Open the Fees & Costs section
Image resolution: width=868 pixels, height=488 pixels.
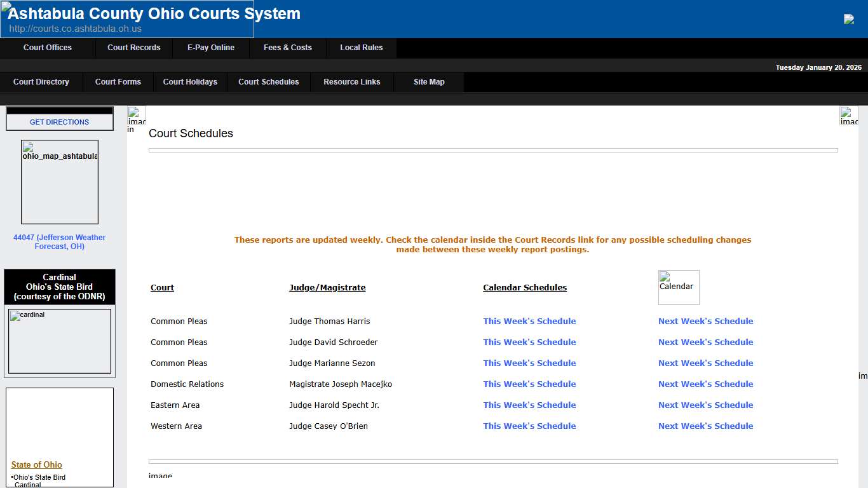287,48
